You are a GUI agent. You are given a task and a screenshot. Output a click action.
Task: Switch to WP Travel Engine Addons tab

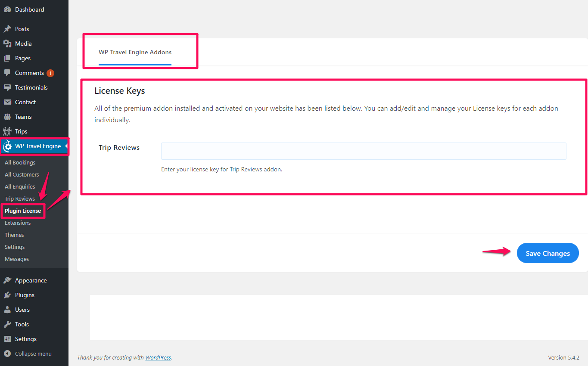point(135,52)
